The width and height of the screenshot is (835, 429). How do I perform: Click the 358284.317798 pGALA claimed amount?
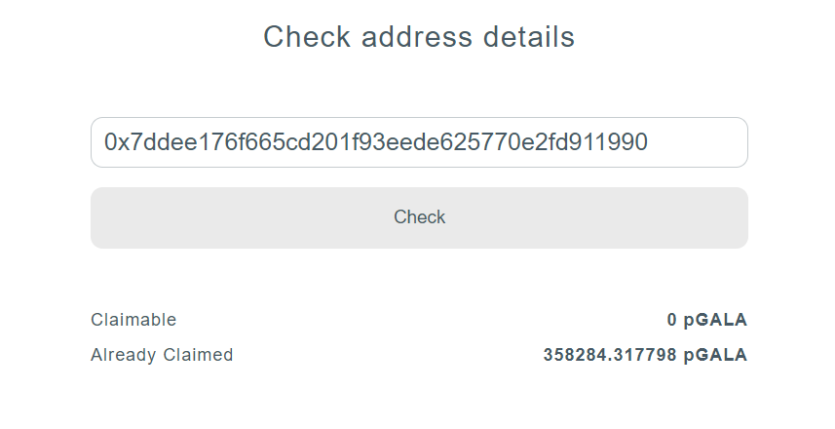point(645,354)
